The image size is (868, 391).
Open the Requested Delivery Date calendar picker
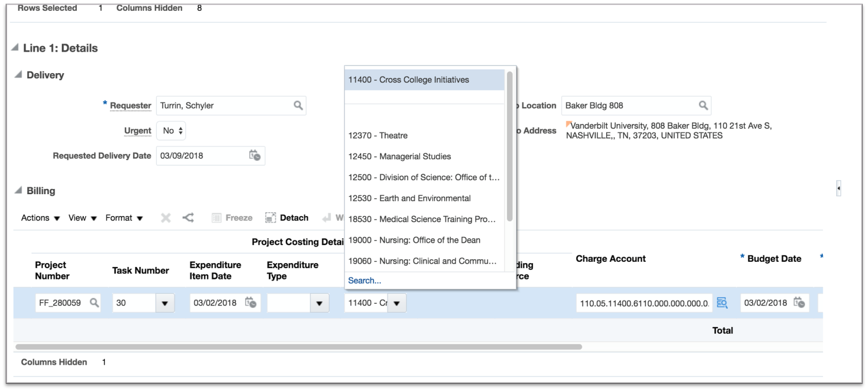point(255,155)
